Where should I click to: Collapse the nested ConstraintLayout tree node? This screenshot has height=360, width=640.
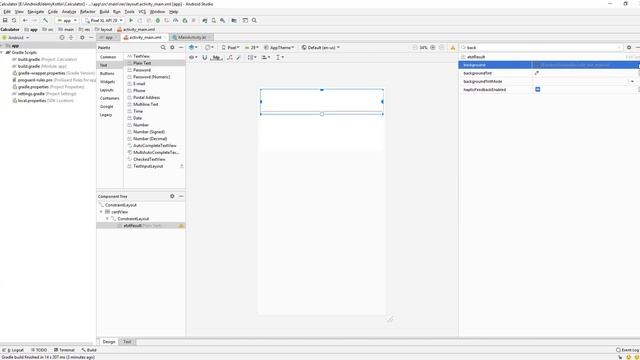pos(107,219)
